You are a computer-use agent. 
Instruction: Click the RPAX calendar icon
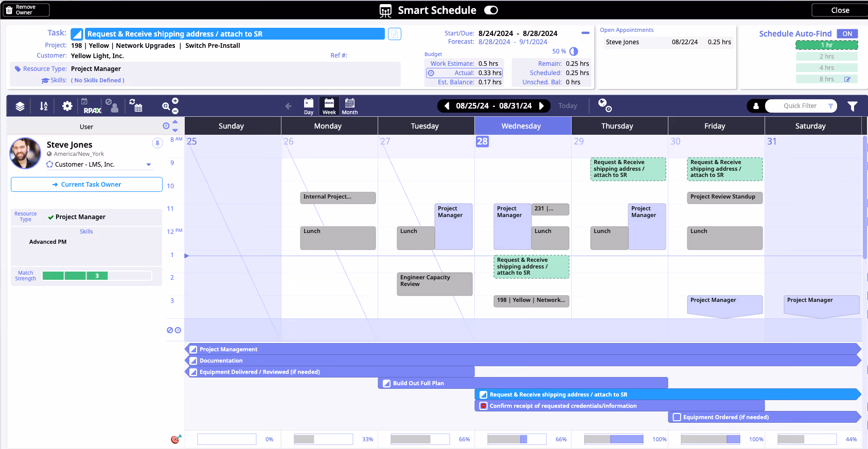tap(92, 106)
